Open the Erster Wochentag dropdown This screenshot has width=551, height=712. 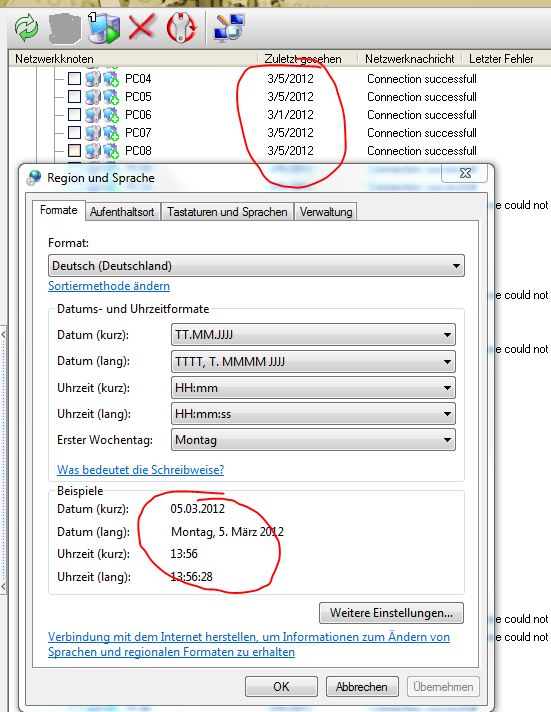[313, 440]
